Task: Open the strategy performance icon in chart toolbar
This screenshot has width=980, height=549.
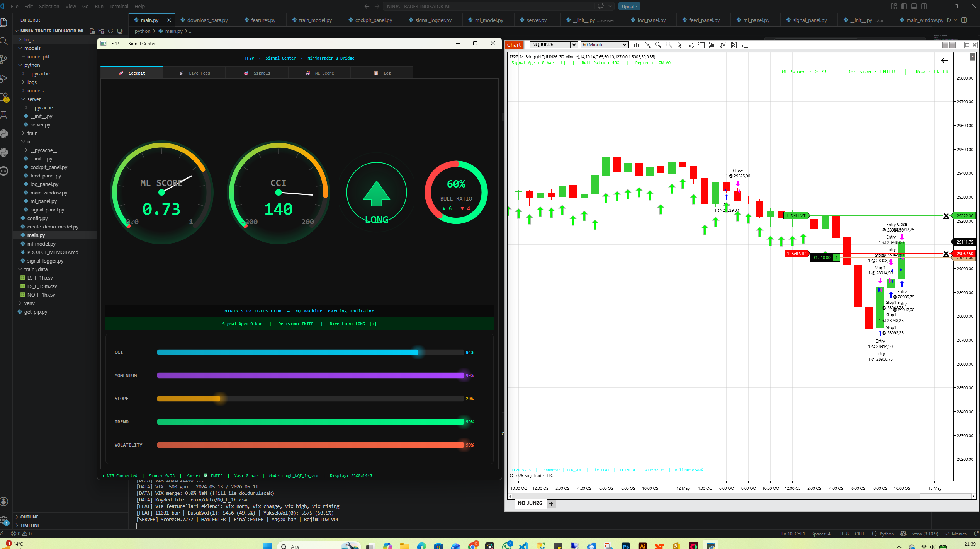Action: (734, 45)
